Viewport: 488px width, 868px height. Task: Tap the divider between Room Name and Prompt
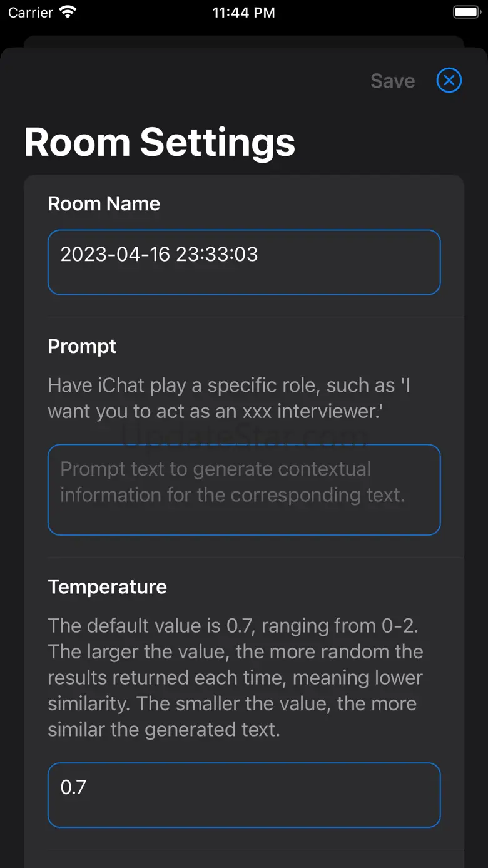click(244, 317)
